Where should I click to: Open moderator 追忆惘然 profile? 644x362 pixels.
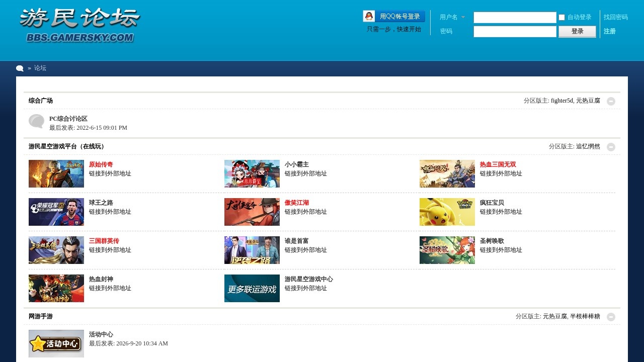tap(588, 146)
